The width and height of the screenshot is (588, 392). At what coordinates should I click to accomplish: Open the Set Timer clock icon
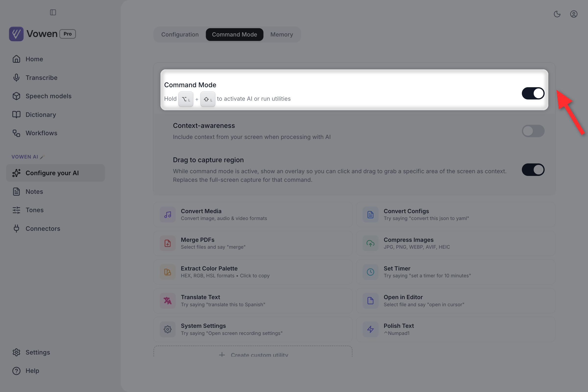(370, 272)
